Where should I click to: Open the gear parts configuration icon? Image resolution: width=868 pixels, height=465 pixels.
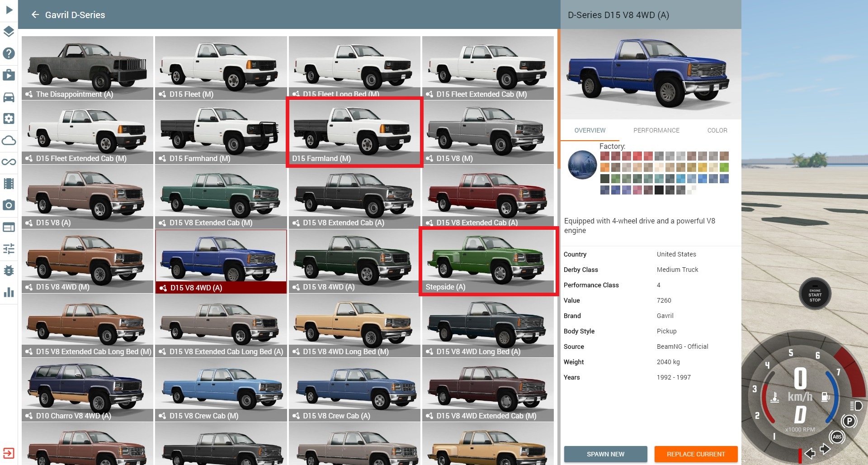click(x=9, y=119)
